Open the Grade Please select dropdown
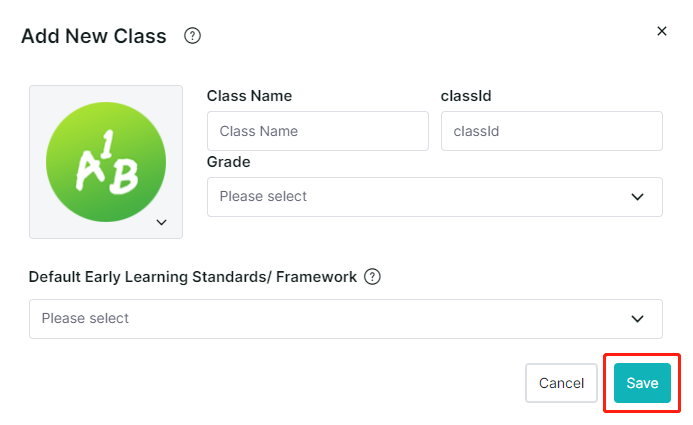Image resolution: width=693 pixels, height=425 pixels. (435, 197)
